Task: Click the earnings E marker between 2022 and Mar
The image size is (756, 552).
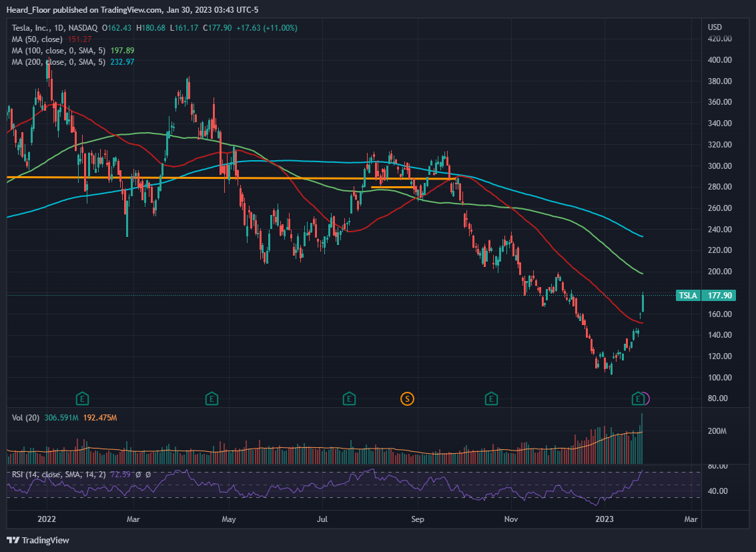Action: [x=83, y=398]
